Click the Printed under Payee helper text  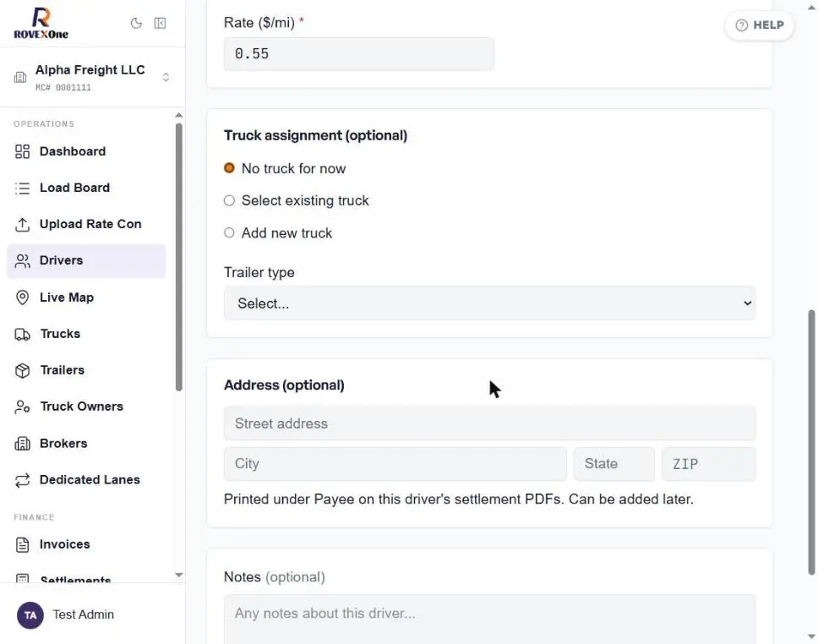tap(459, 499)
